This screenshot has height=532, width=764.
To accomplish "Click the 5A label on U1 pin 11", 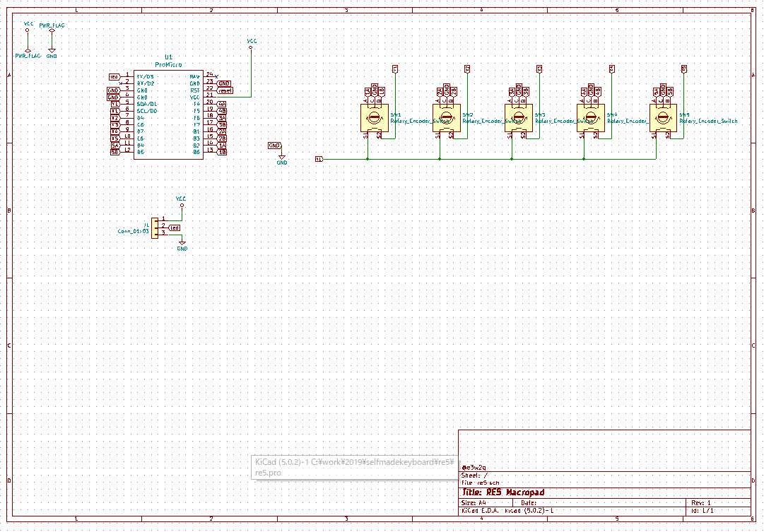I will (115, 145).
